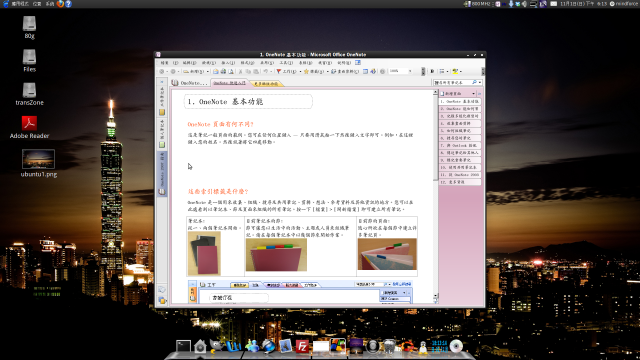
Task: Click the scroll up arrow of page scrollbar
Action: pyautogui.click(x=436, y=93)
